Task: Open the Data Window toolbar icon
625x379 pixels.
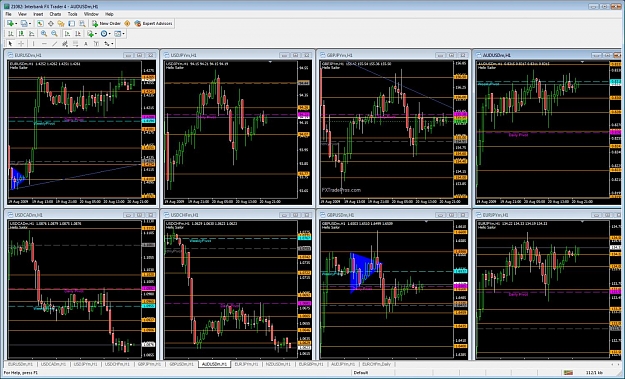Action: [51, 24]
